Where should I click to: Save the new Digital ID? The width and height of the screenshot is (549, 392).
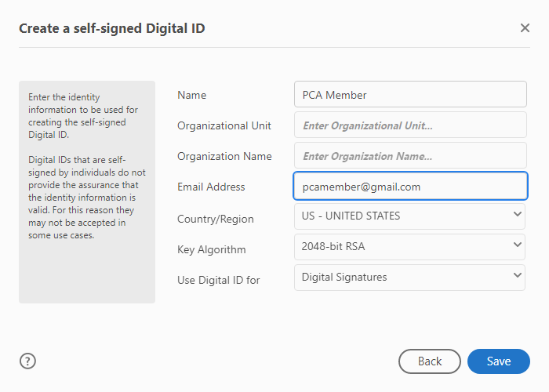pyautogui.click(x=498, y=361)
